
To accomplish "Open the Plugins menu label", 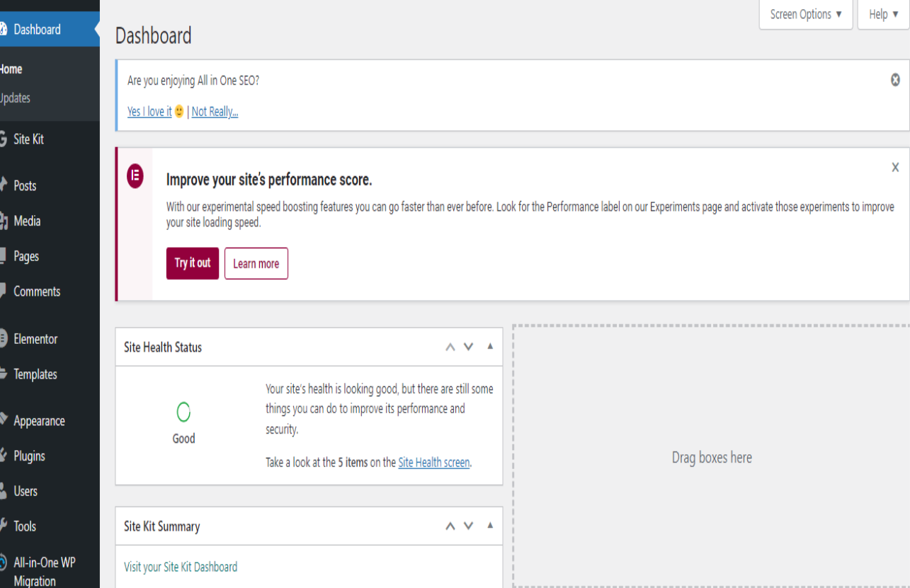I will tap(29, 456).
